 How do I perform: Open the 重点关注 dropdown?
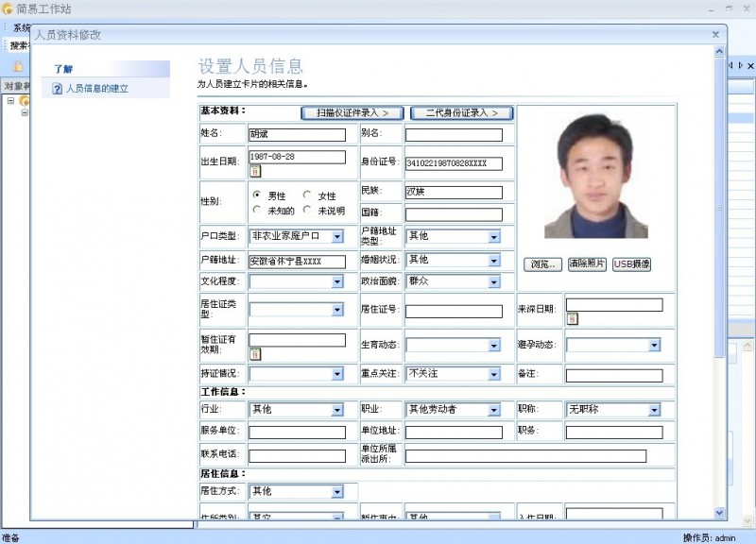[x=494, y=374]
